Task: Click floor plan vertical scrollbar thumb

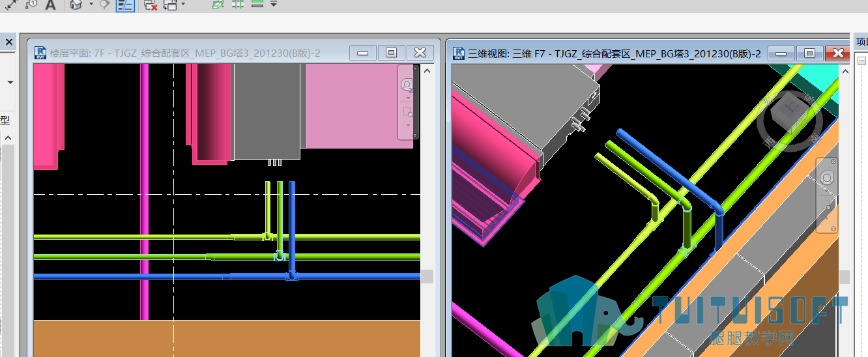Action: (x=427, y=276)
